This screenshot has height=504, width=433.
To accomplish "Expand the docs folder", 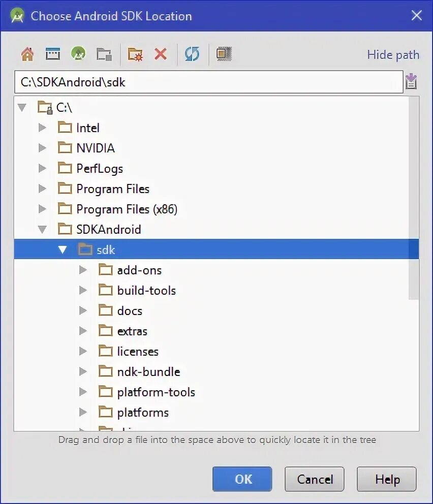I will [83, 310].
